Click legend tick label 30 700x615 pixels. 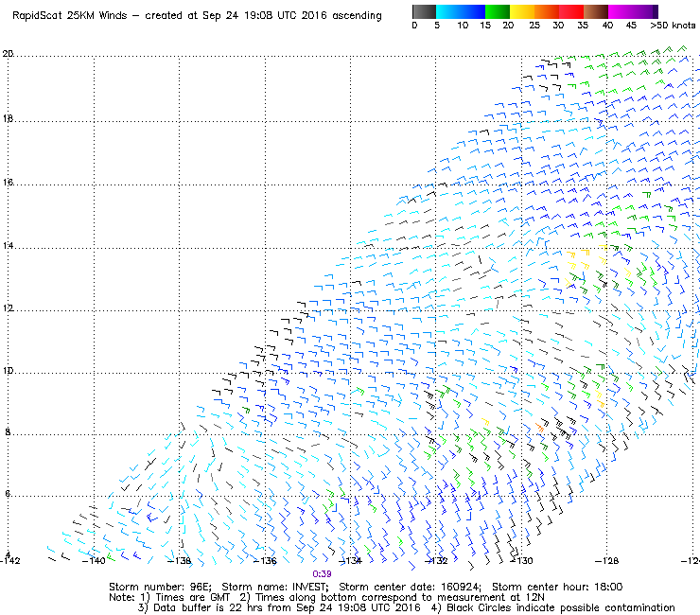(x=558, y=26)
